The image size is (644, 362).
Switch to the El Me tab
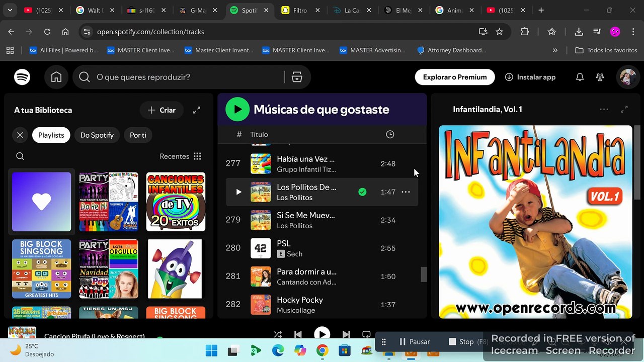pyautogui.click(x=402, y=10)
